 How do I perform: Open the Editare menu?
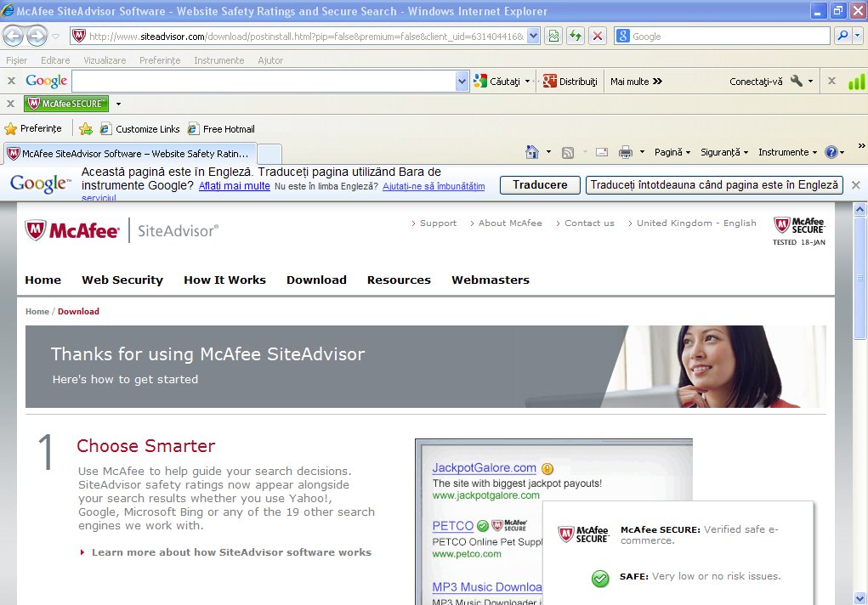click(55, 60)
